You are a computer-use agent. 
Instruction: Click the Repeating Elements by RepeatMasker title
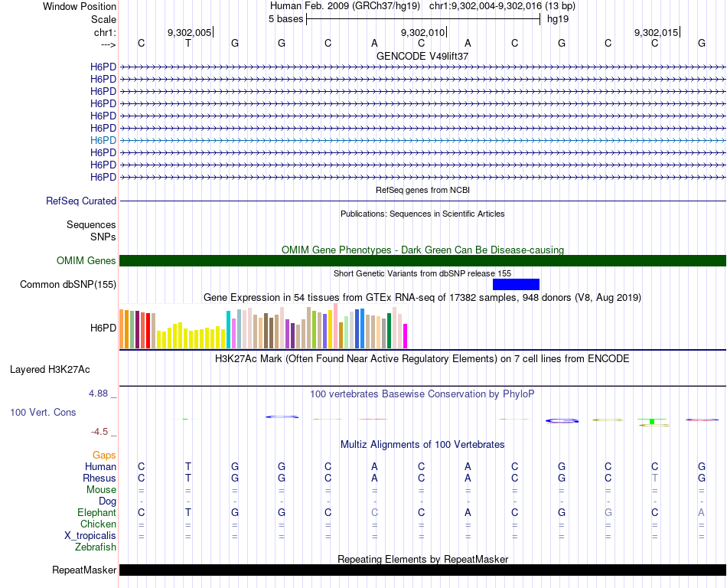pyautogui.click(x=422, y=559)
